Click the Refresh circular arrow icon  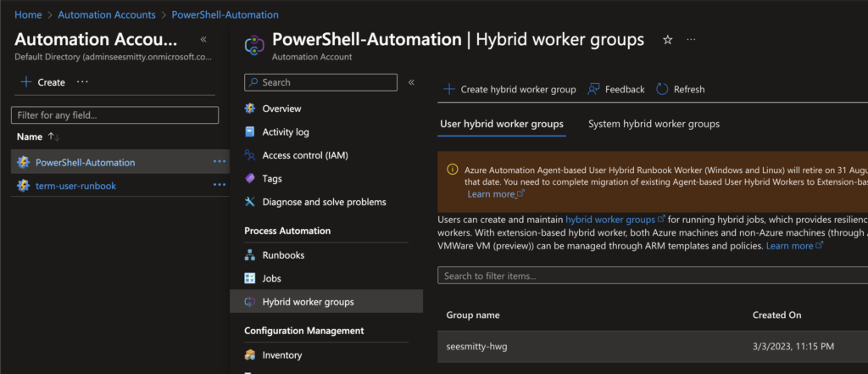(662, 89)
